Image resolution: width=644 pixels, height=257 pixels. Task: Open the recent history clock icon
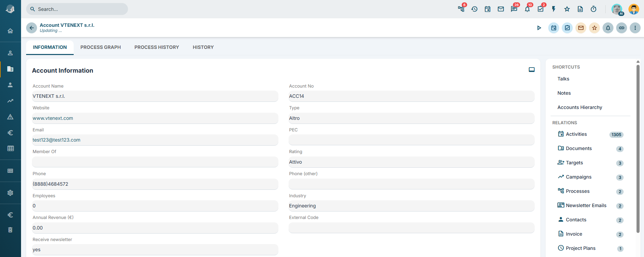pos(474,9)
